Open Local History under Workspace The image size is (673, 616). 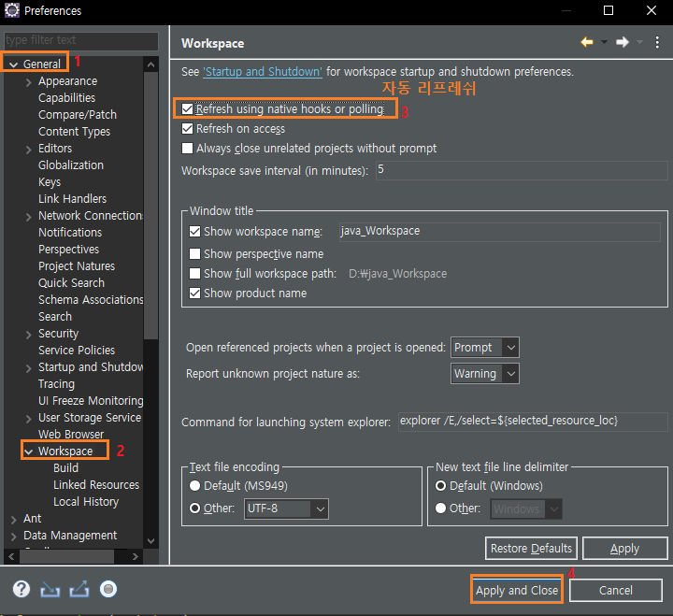tap(86, 501)
